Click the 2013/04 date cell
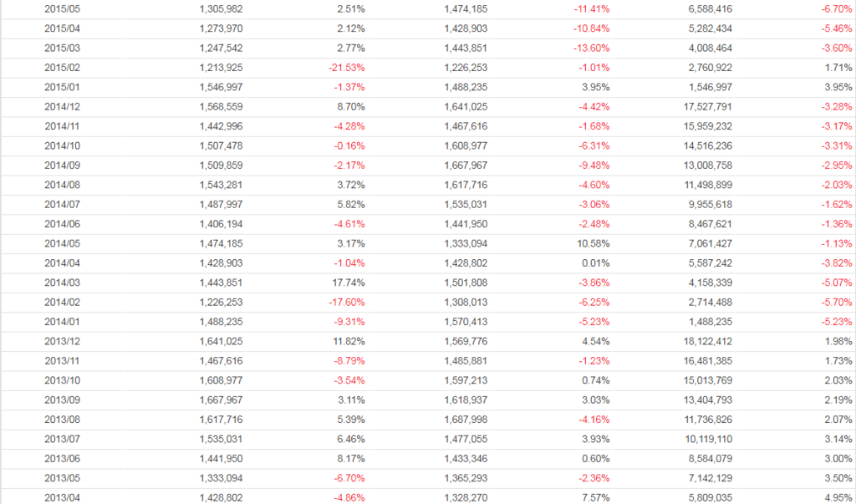856x504 pixels. pyautogui.click(x=63, y=497)
